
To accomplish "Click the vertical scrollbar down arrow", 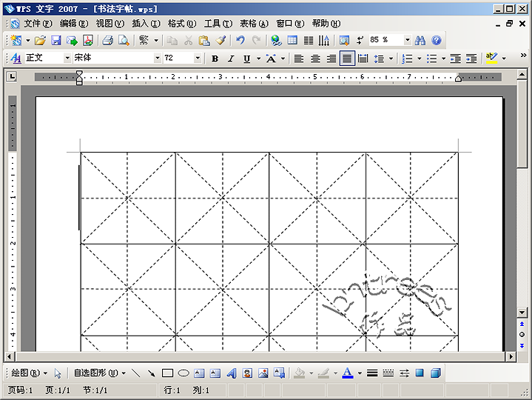I will (x=522, y=312).
